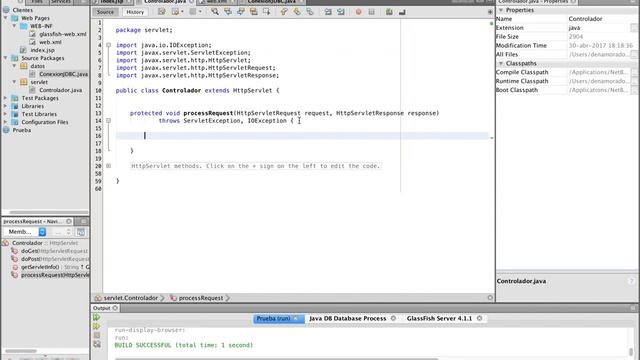The height and width of the screenshot is (360, 640).
Task: Select Controlador.java in the project tree
Action: coord(60,90)
